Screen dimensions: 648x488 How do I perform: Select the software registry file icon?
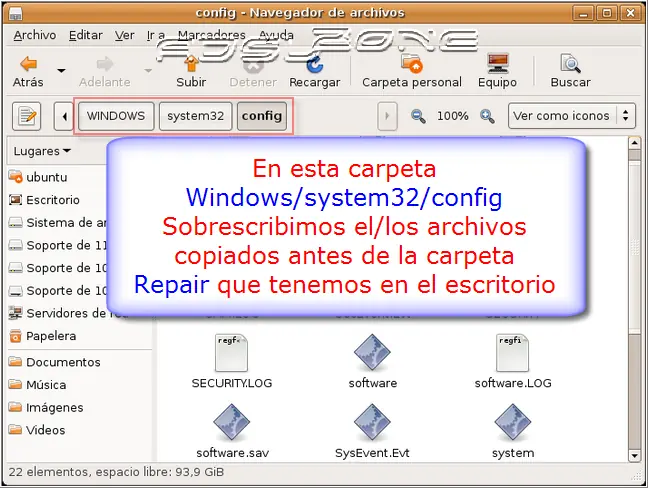(x=372, y=352)
